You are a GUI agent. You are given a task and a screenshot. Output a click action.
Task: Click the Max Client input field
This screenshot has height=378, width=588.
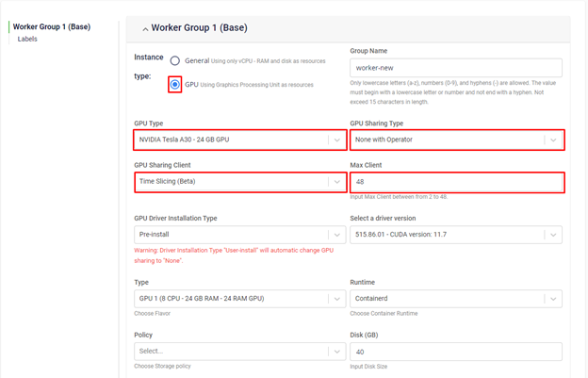(x=455, y=181)
